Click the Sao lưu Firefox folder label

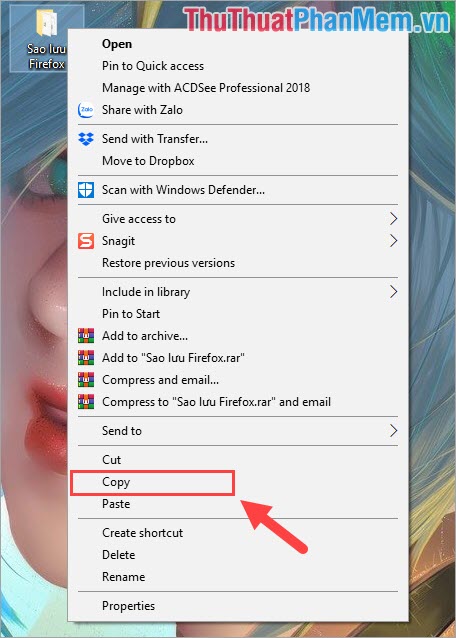tap(46, 56)
